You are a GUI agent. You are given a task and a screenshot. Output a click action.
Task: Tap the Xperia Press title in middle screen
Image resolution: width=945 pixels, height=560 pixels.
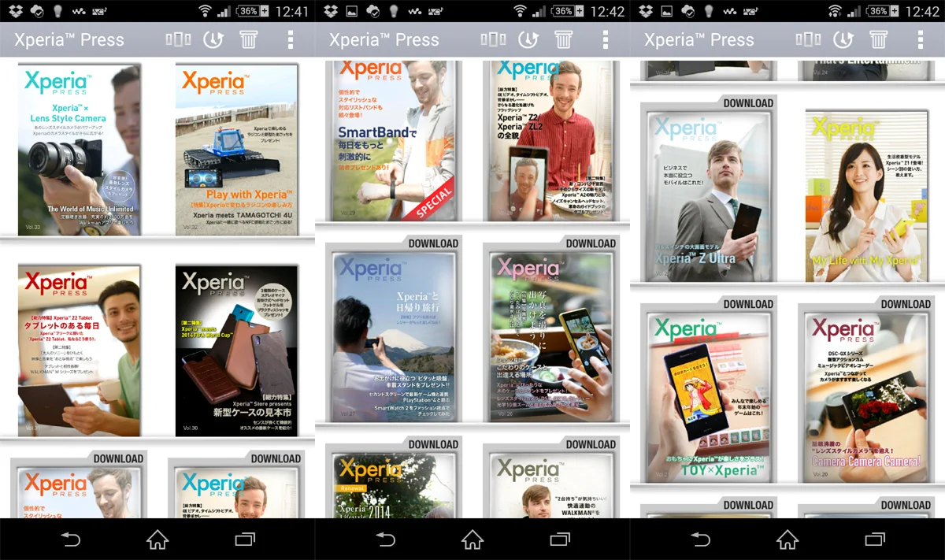pyautogui.click(x=384, y=40)
